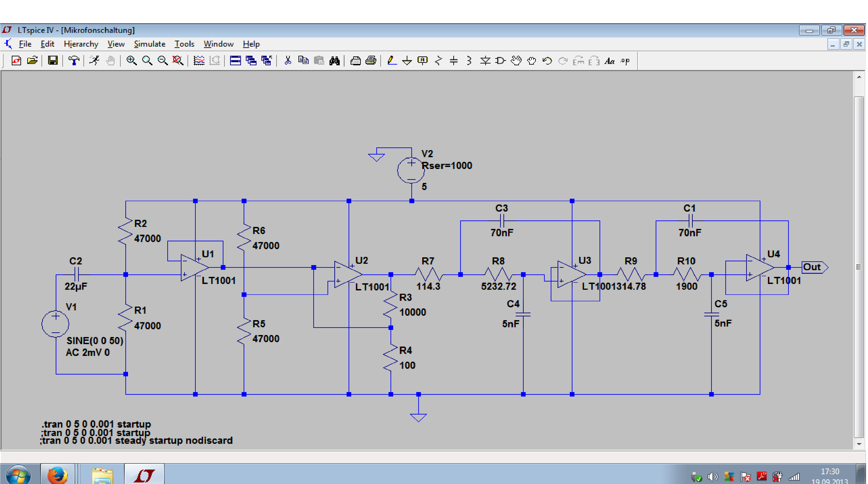868x484 pixels.
Task: Click the op-amp U1 symbol
Action: 194,267
